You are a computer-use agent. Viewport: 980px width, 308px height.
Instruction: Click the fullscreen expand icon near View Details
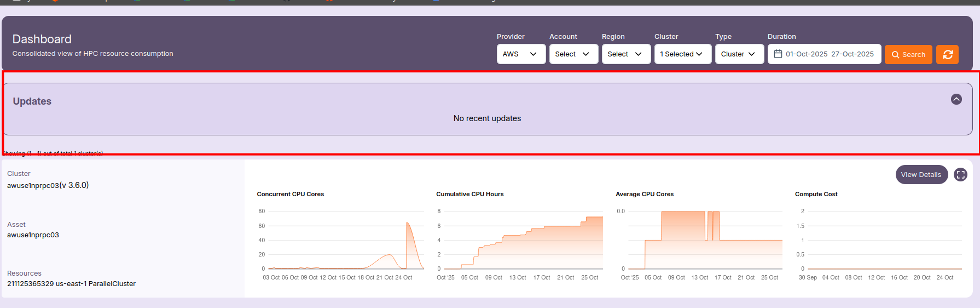[960, 175]
